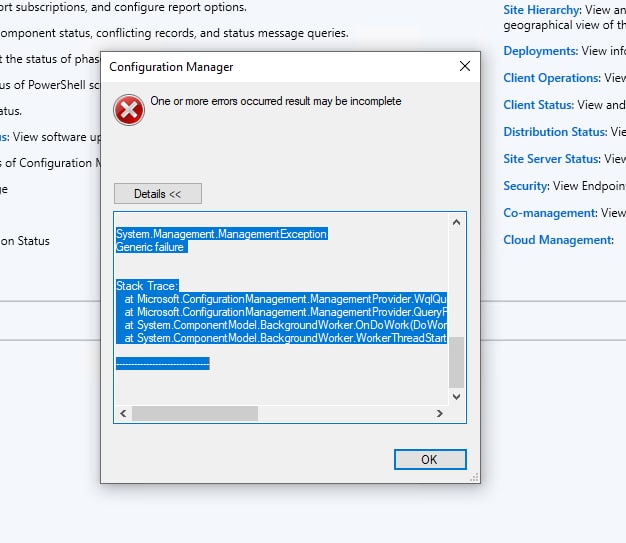This screenshot has height=543, width=626.
Task: Open the Client Status link
Action: pyautogui.click(x=538, y=105)
